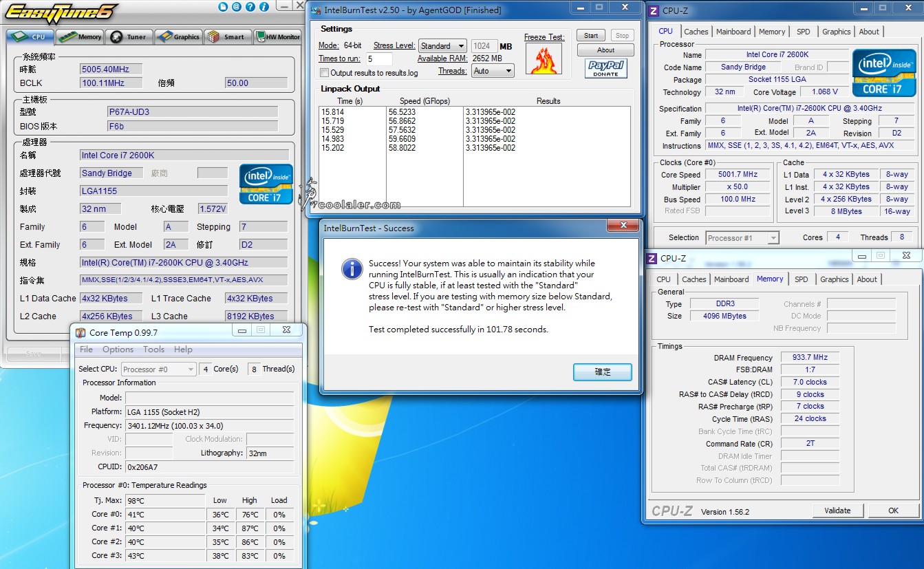
Task: Open the Graphics tab in lower CPU-Z window
Action: (x=834, y=279)
